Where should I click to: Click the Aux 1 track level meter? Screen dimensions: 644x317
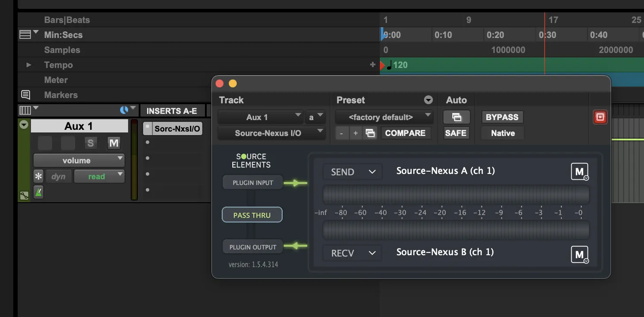(134, 160)
